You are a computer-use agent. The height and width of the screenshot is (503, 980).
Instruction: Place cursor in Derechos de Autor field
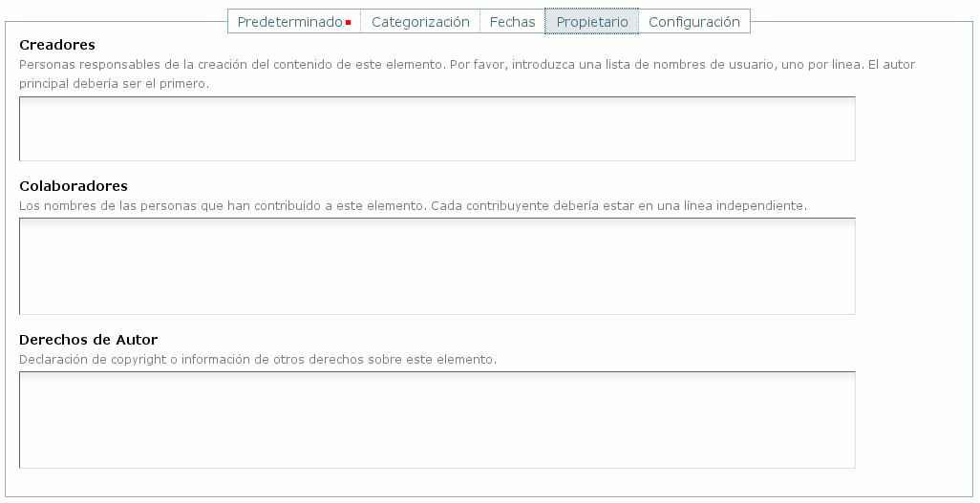tap(437, 420)
